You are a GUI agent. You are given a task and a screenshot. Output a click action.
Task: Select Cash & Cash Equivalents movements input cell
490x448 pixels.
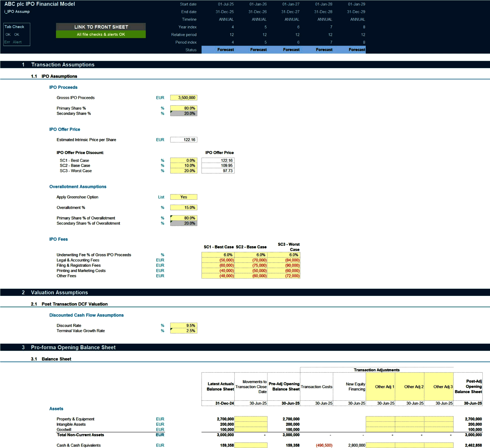tap(251, 445)
